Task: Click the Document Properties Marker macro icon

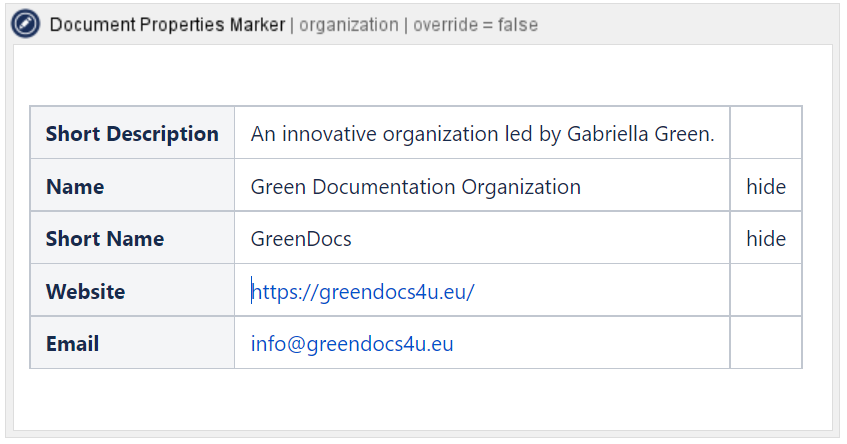Action: 26,24
